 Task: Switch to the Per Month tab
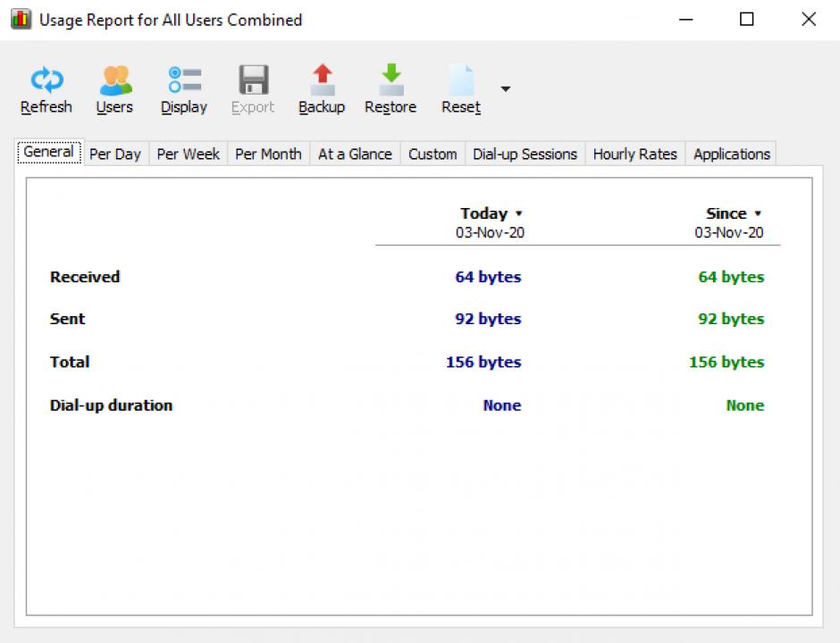tap(268, 154)
